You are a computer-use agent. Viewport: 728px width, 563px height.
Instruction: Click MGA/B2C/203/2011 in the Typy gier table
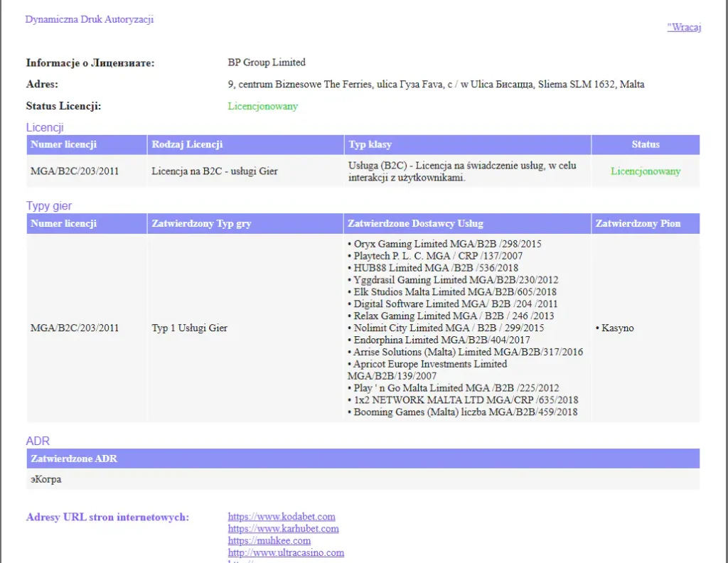[x=75, y=328]
